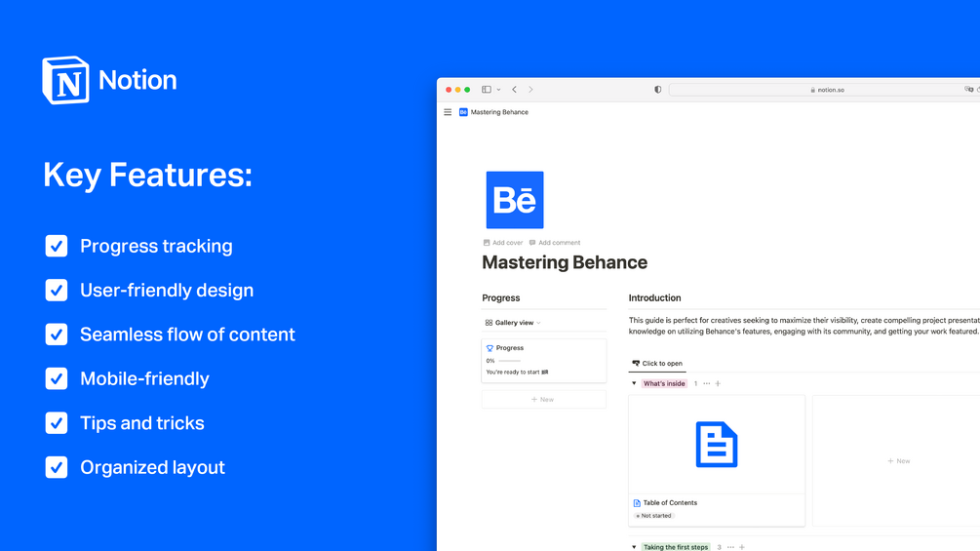This screenshot has height=551, width=980.
Task: Click the Table of Contents title
Action: click(670, 503)
